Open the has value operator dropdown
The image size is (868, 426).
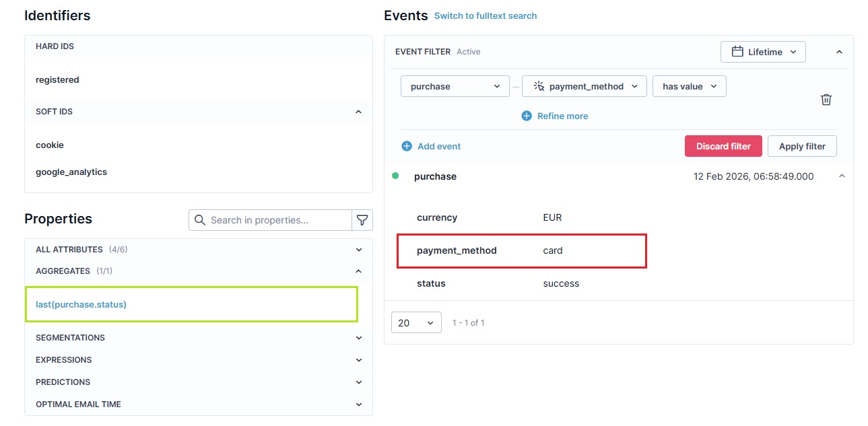click(x=690, y=86)
